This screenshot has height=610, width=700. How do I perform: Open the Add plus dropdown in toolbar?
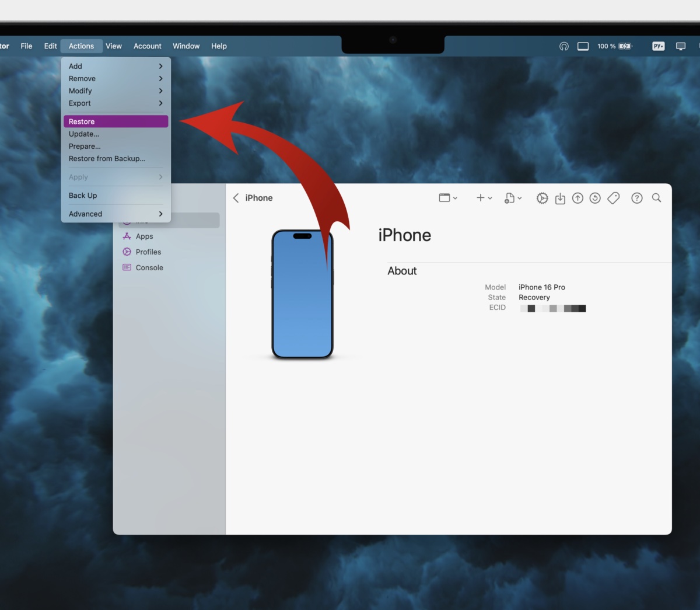coord(484,198)
